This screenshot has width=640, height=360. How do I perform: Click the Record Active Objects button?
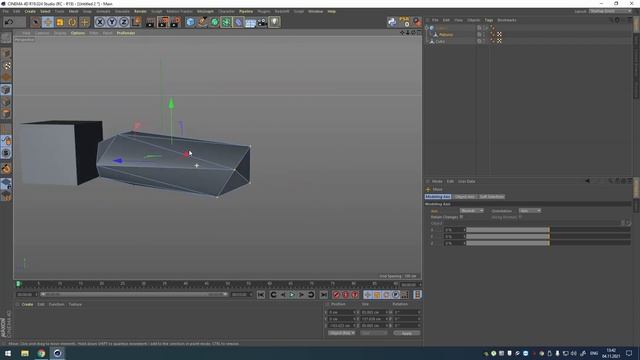click(336, 295)
